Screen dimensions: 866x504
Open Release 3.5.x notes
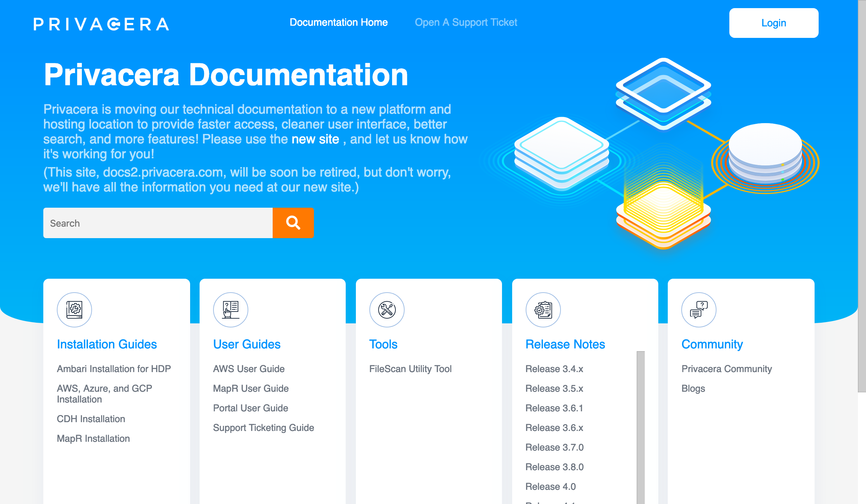click(x=554, y=388)
